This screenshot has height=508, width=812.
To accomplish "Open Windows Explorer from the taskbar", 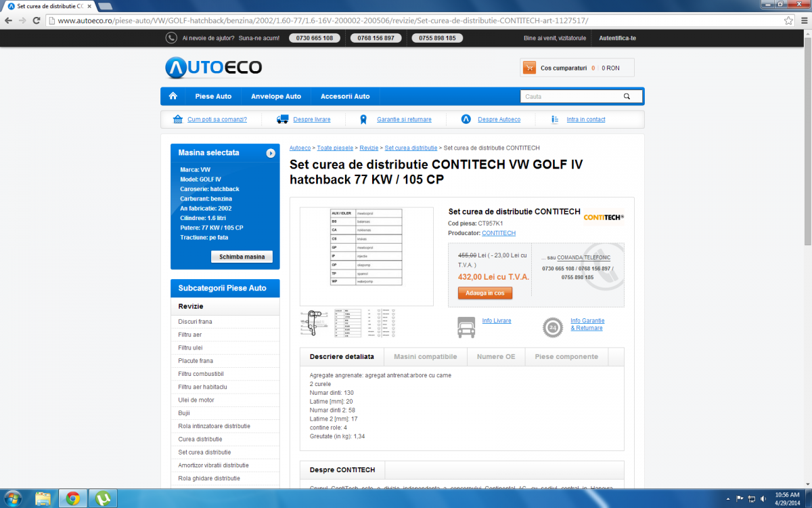I will coord(43,499).
